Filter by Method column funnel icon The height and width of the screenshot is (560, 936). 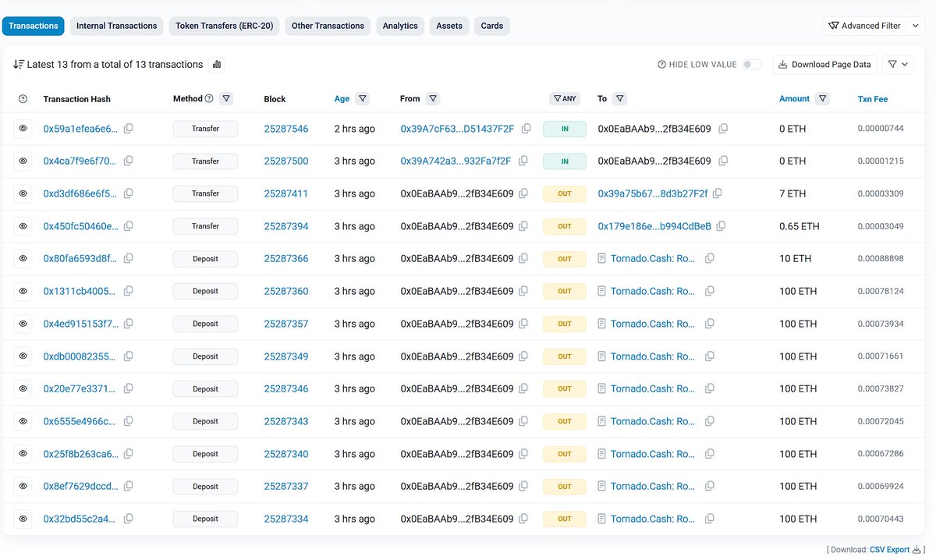tap(225, 98)
